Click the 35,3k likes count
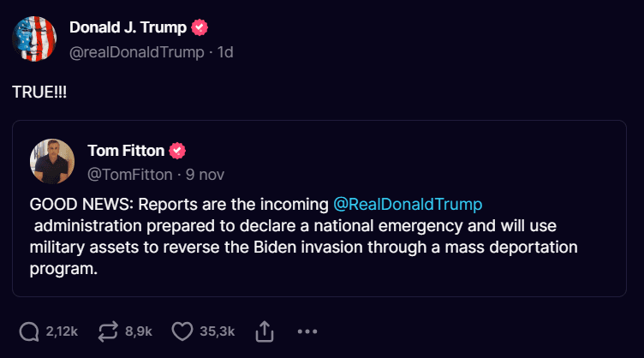 pyautogui.click(x=218, y=331)
